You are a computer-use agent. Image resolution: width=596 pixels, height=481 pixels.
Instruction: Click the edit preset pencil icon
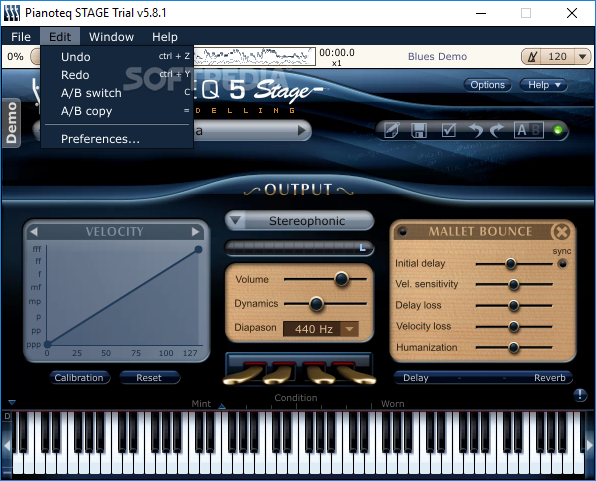click(392, 130)
